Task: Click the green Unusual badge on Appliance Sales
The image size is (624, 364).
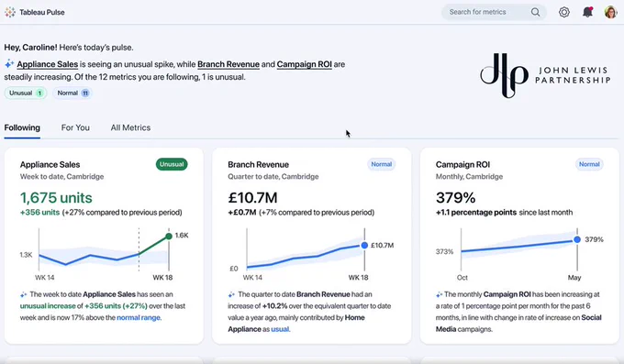Action: (x=172, y=164)
